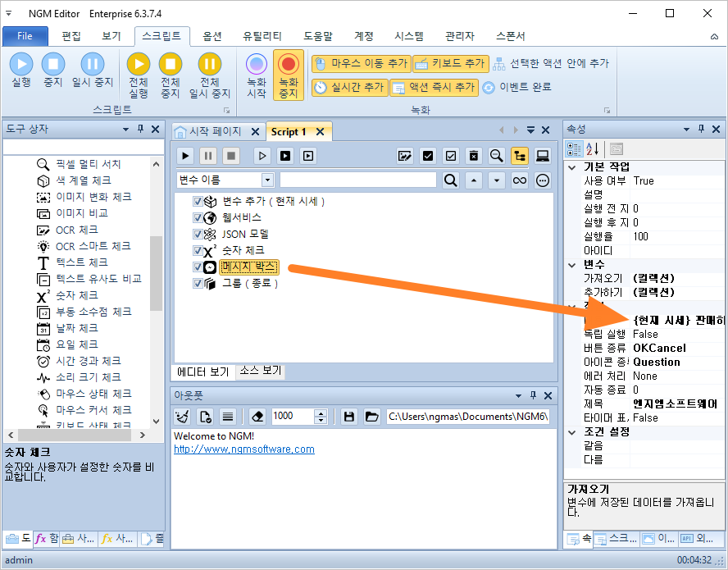This screenshot has width=728, height=570.
Task: Click script editor pause button
Action: click(x=208, y=156)
